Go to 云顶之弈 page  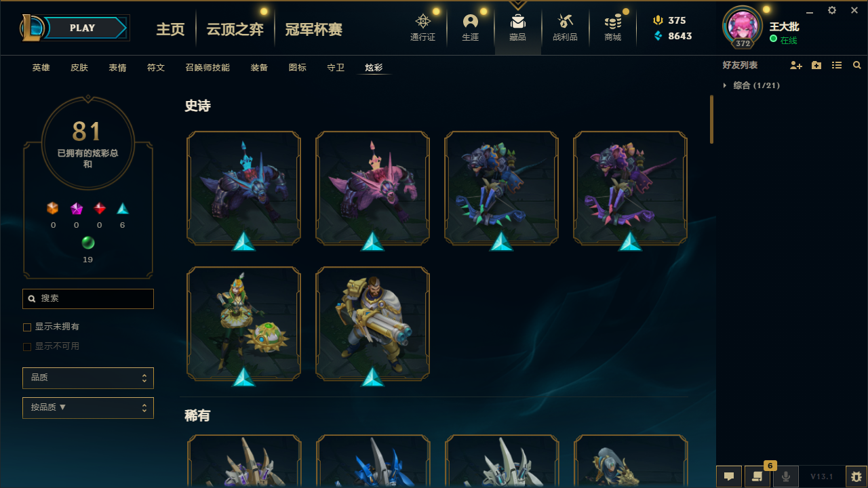coord(235,29)
